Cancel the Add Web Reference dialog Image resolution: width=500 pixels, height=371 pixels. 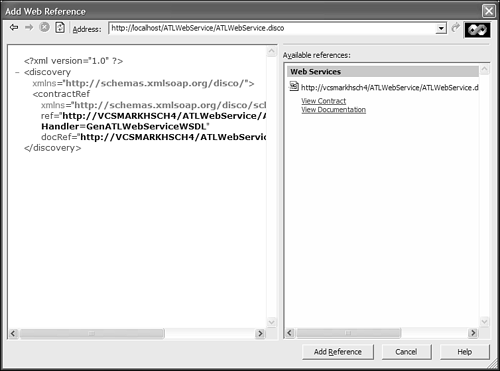(406, 352)
